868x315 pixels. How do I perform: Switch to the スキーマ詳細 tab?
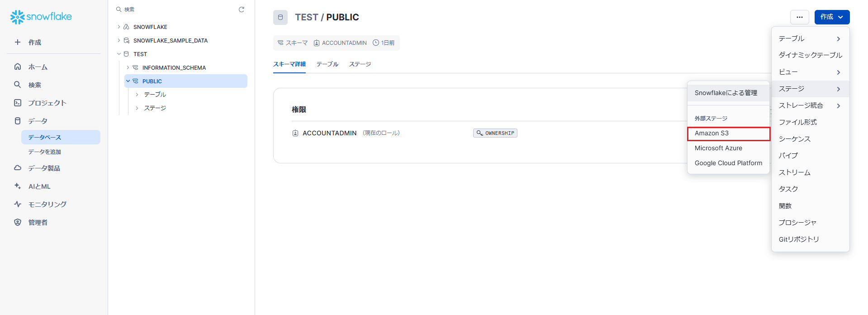(289, 64)
